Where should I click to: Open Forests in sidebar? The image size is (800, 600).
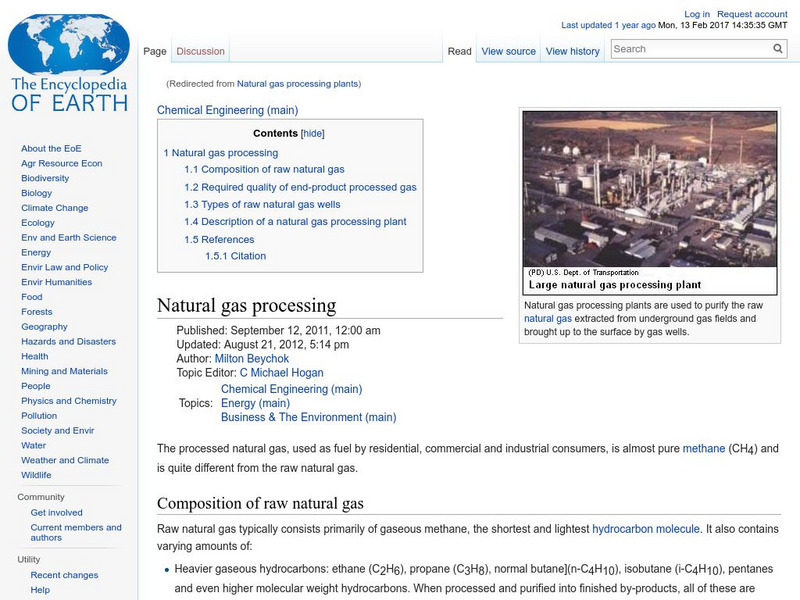(37, 311)
